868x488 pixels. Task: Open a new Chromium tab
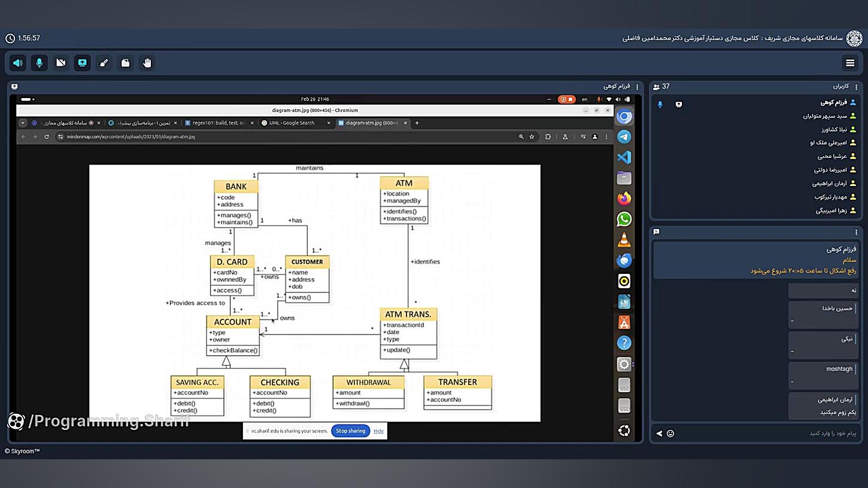point(417,123)
